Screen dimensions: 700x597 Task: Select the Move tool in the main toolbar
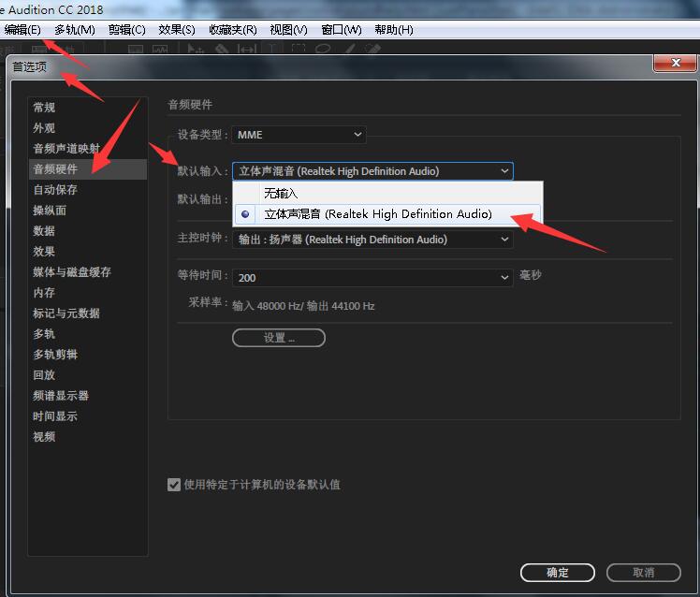click(195, 49)
